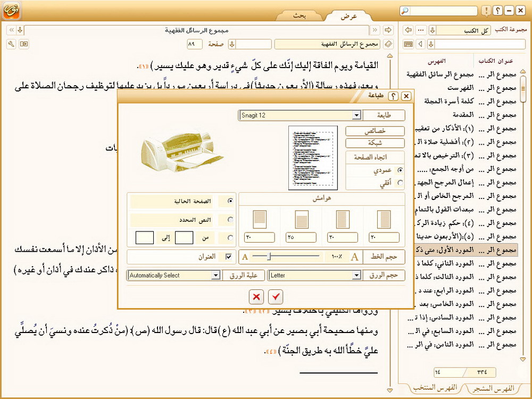Toggle the title (العنوان) checkbox
The width and height of the screenshot is (532, 399).
point(228,257)
